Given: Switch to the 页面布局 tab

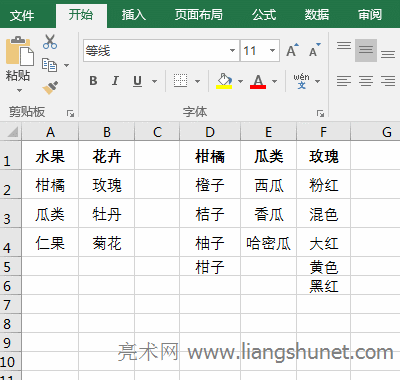Looking at the screenshot, I should 199,15.
